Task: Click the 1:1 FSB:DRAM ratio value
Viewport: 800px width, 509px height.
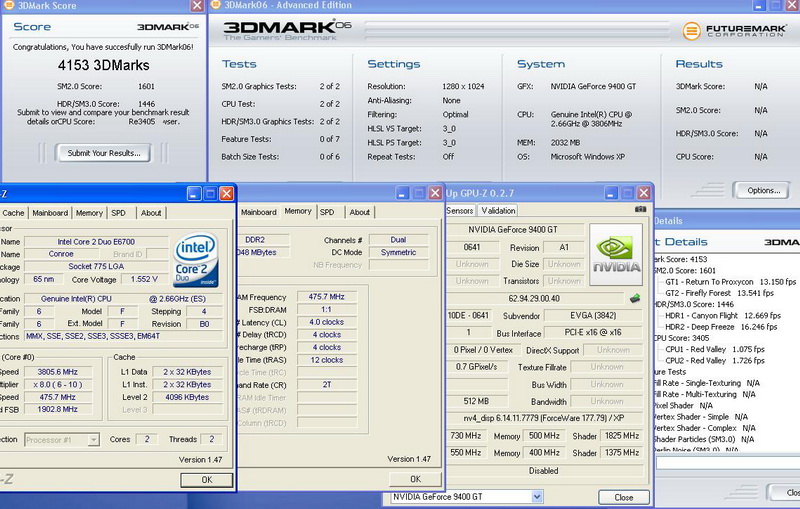Action: click(327, 310)
